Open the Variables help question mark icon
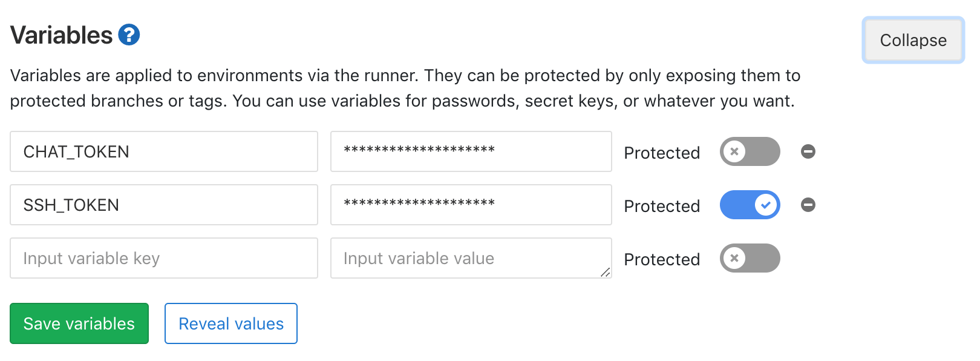This screenshot has width=980, height=361. point(129,35)
